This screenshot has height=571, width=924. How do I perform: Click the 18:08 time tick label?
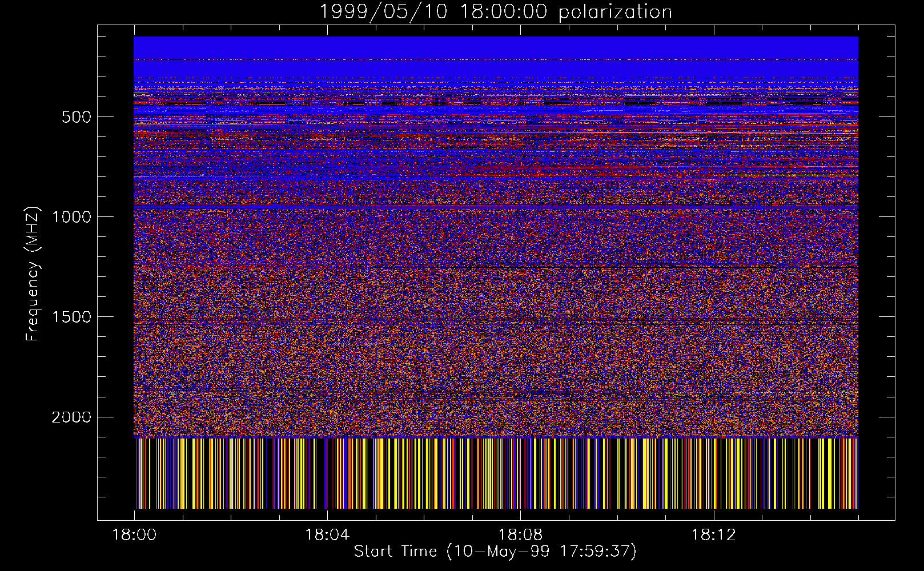[x=520, y=535]
